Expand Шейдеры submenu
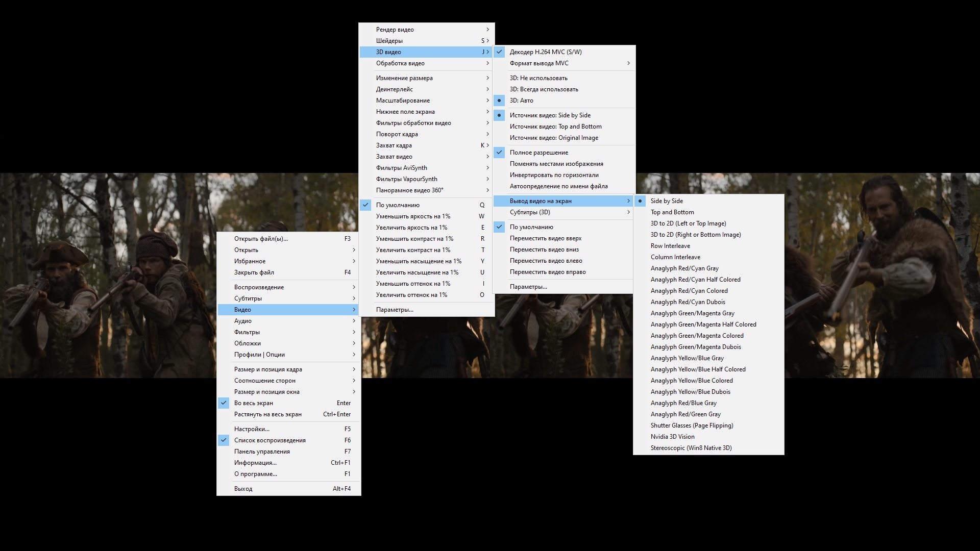 [x=427, y=40]
